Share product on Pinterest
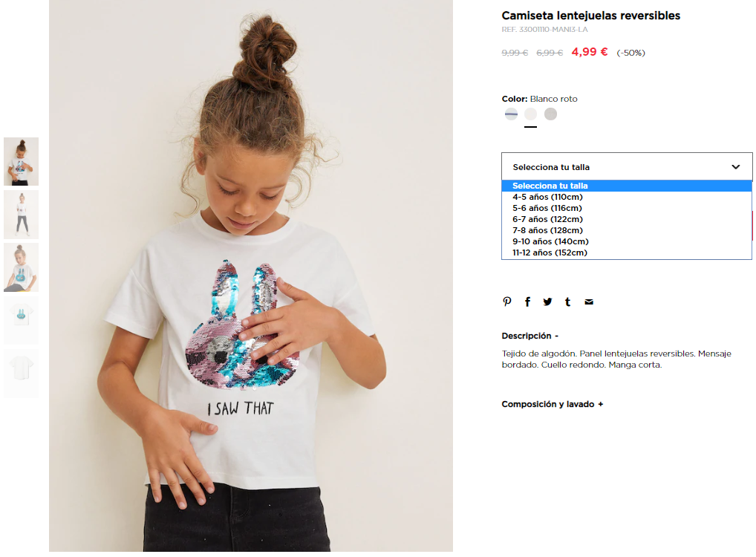The width and height of the screenshot is (756, 557). pos(506,302)
